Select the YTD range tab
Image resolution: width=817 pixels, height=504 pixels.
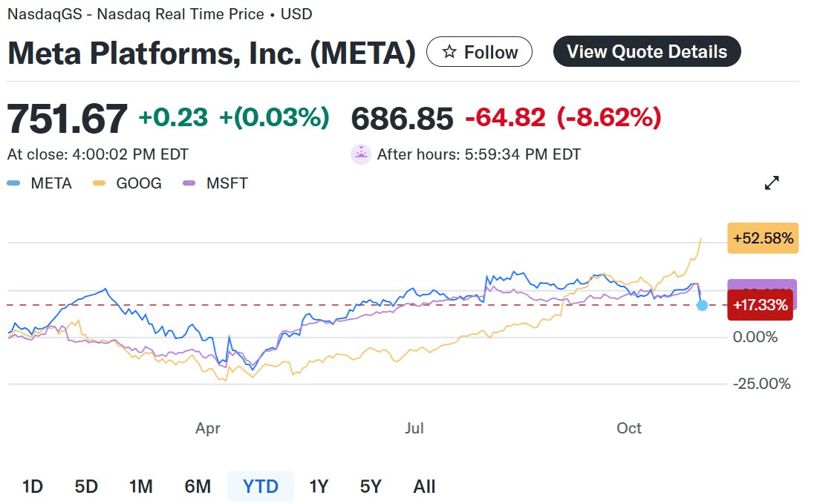pyautogui.click(x=261, y=487)
